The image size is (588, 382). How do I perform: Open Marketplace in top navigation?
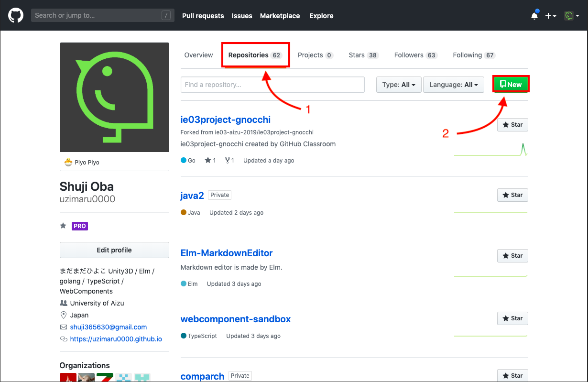pyautogui.click(x=280, y=16)
